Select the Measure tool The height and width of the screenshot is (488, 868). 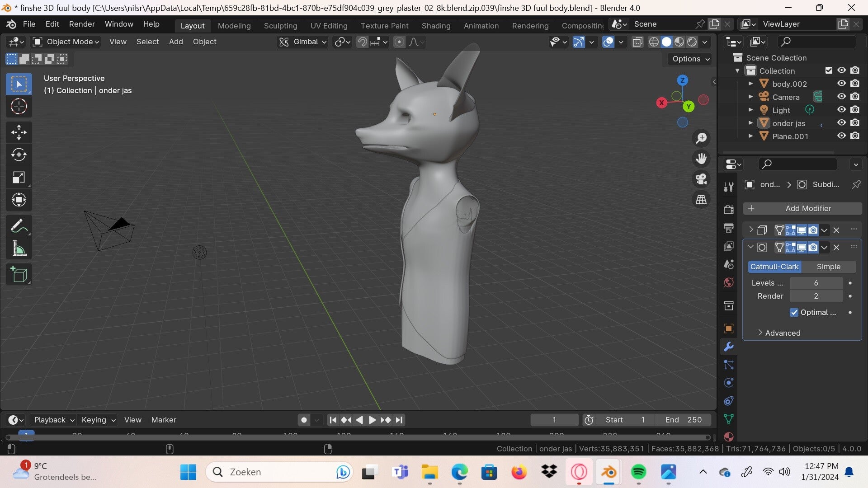point(19,249)
